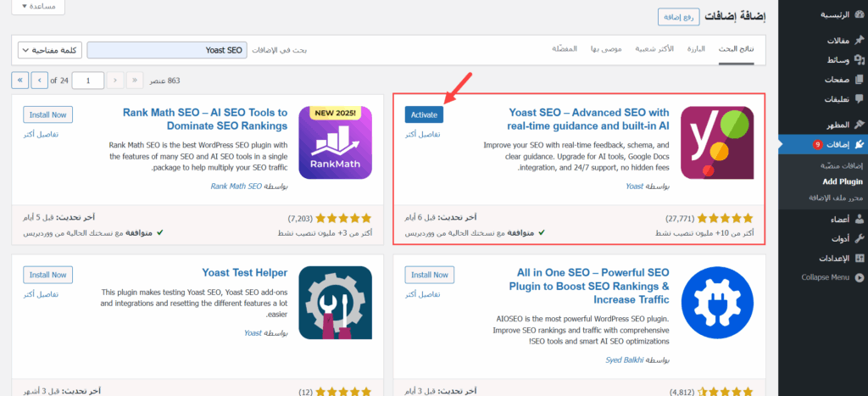Viewport: 868px width, 396px height.
Task: Expand the مساعدة help dropdown
Action: 38,7
